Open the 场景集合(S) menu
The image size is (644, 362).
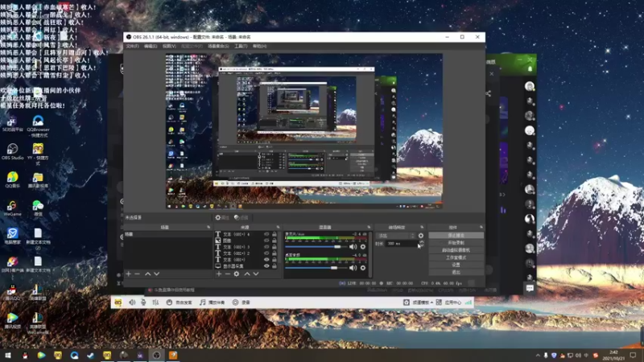coord(218,46)
